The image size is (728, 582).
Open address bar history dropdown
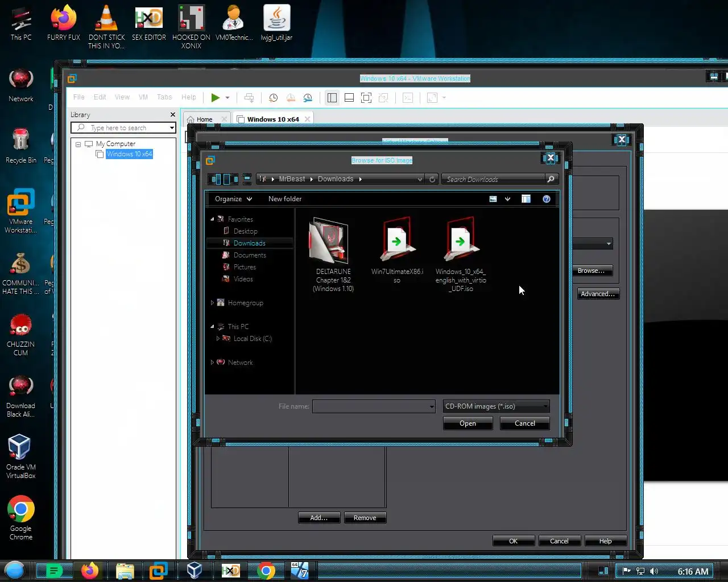point(420,179)
